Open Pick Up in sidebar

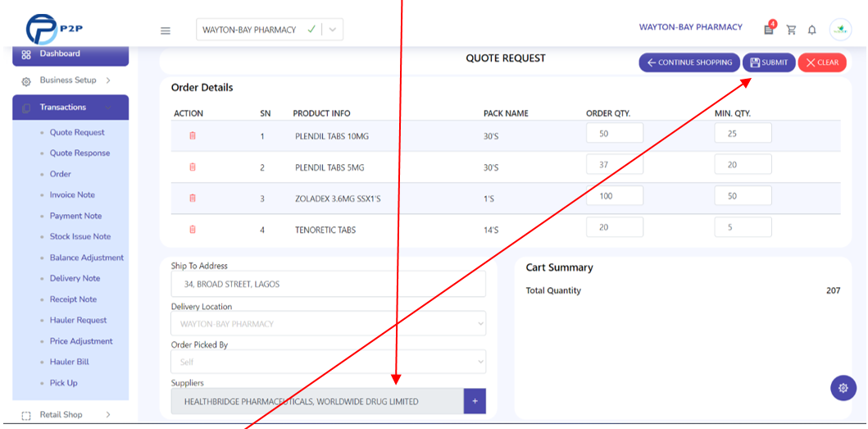[64, 383]
